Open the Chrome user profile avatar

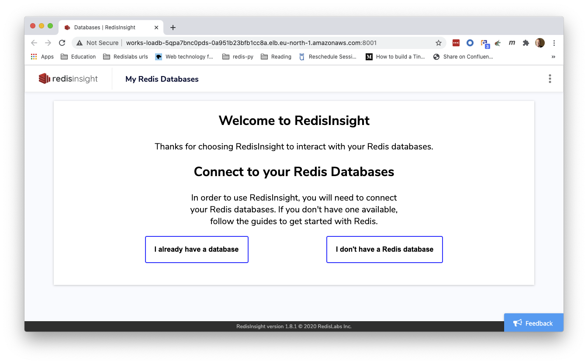(x=540, y=43)
